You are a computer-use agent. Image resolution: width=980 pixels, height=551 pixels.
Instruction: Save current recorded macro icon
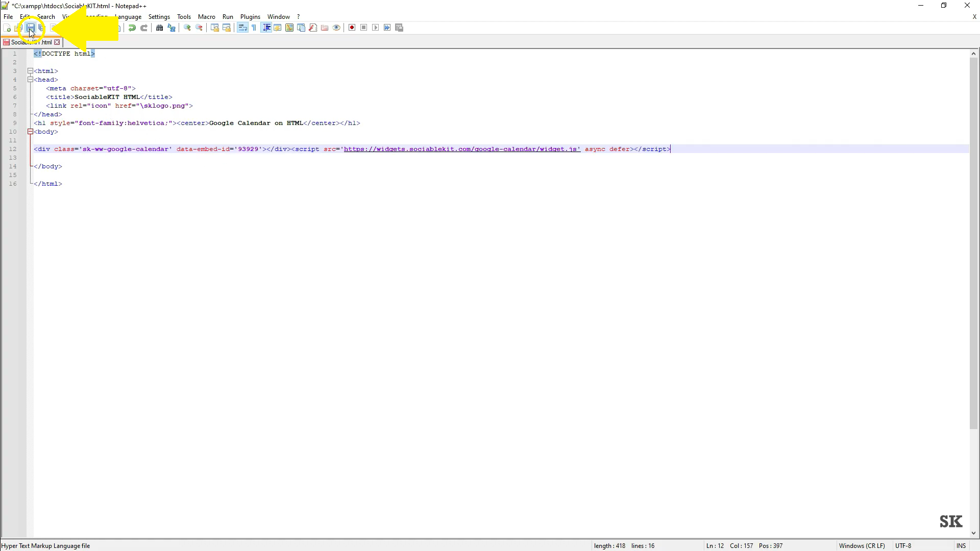pos(400,28)
